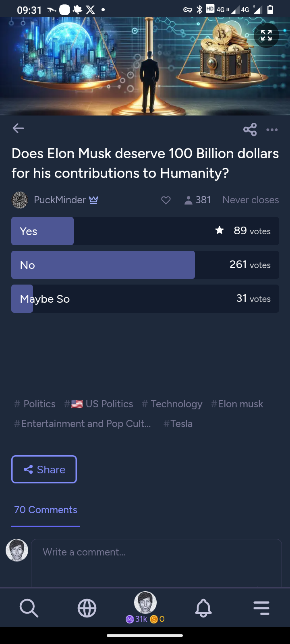Focus the Write a comment field
This screenshot has height=644, width=290.
point(156,563)
